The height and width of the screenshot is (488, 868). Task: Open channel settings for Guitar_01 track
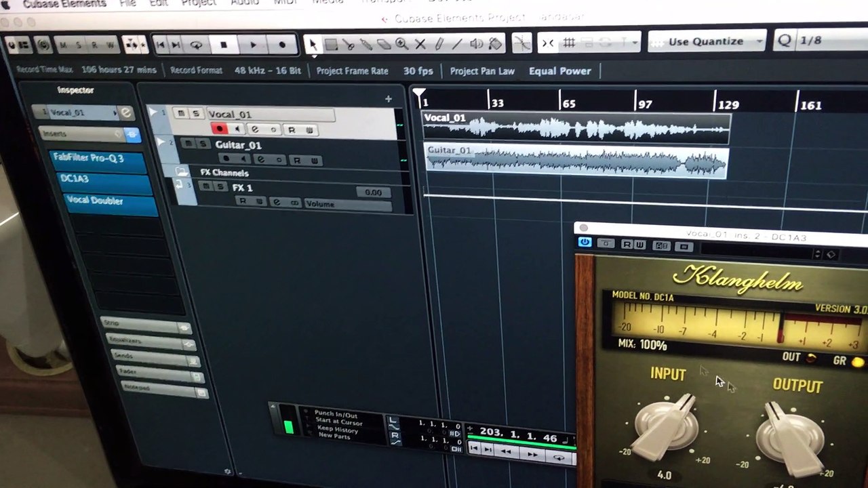coord(260,159)
